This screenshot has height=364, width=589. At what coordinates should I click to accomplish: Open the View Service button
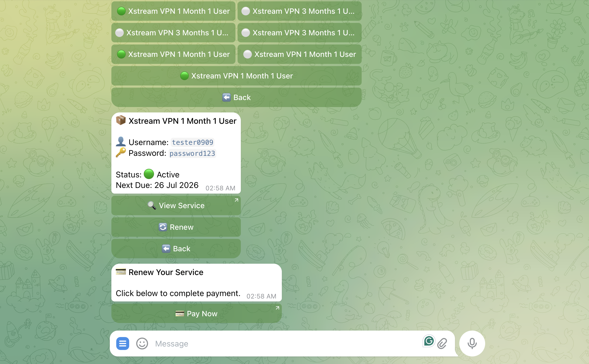tap(176, 205)
